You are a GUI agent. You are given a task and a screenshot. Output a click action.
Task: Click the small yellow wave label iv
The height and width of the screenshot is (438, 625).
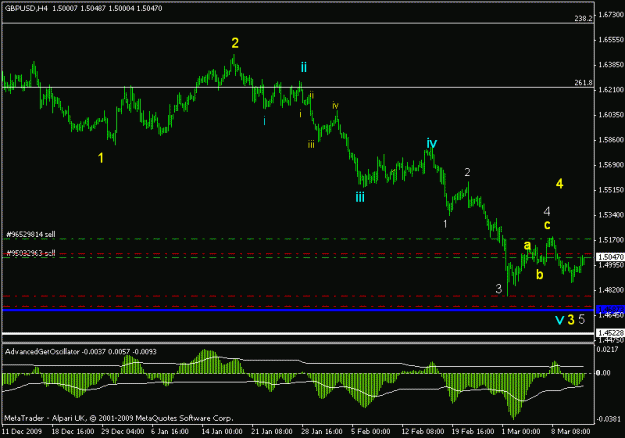pyautogui.click(x=335, y=106)
